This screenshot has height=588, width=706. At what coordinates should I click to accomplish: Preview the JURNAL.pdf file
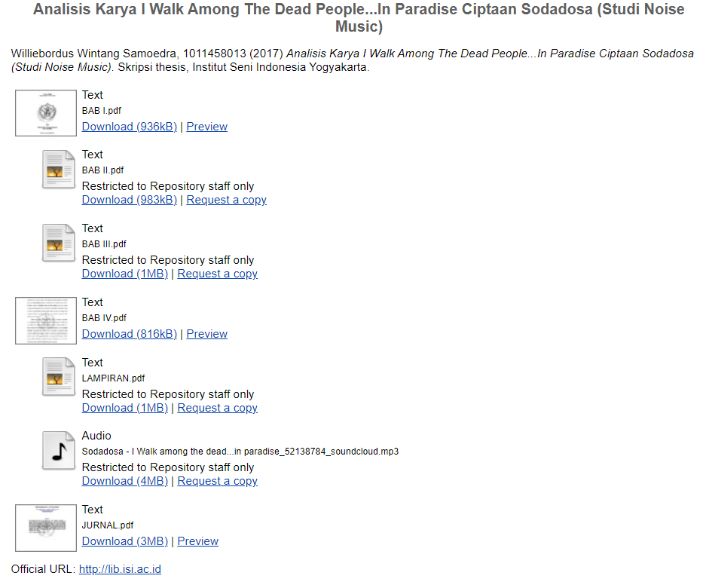(x=198, y=541)
